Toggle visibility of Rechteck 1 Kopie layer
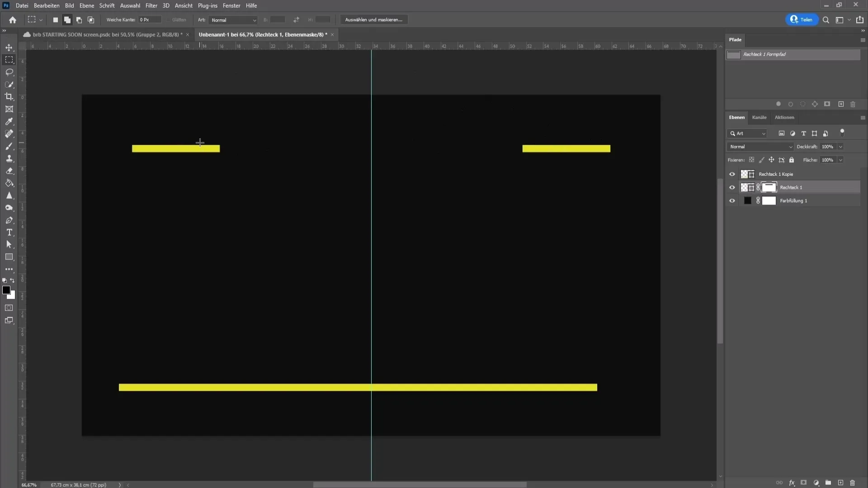This screenshot has width=868, height=488. pos(732,174)
